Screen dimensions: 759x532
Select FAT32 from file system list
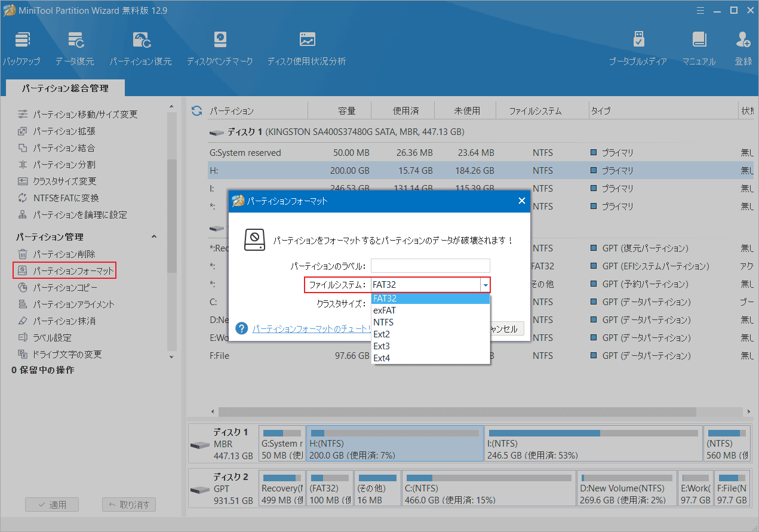tap(431, 299)
